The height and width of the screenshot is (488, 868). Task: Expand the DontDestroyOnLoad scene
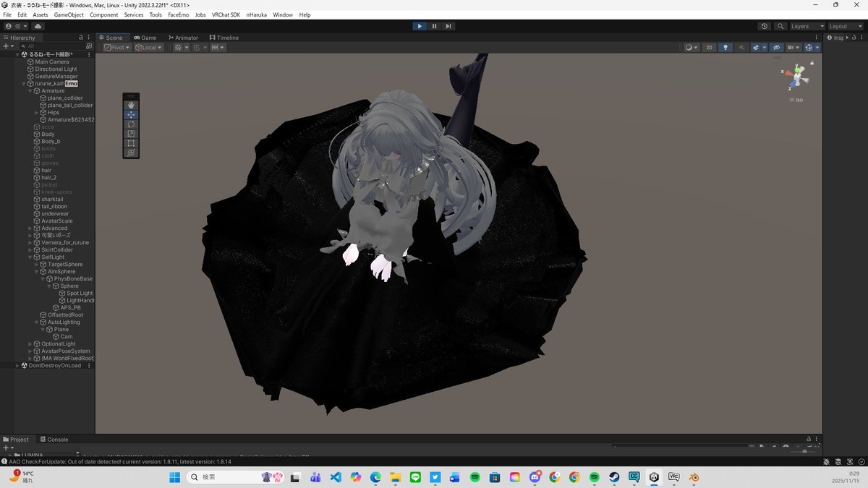click(17, 365)
